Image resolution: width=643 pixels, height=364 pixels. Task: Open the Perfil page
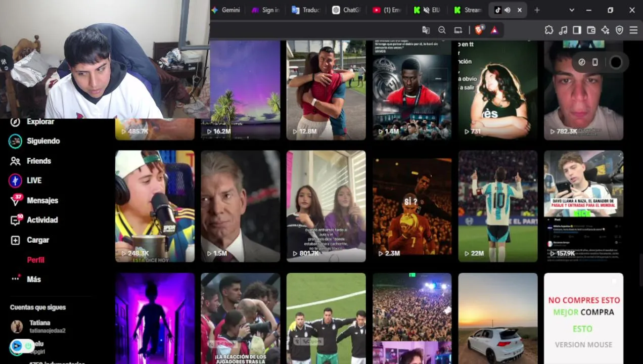pyautogui.click(x=35, y=260)
